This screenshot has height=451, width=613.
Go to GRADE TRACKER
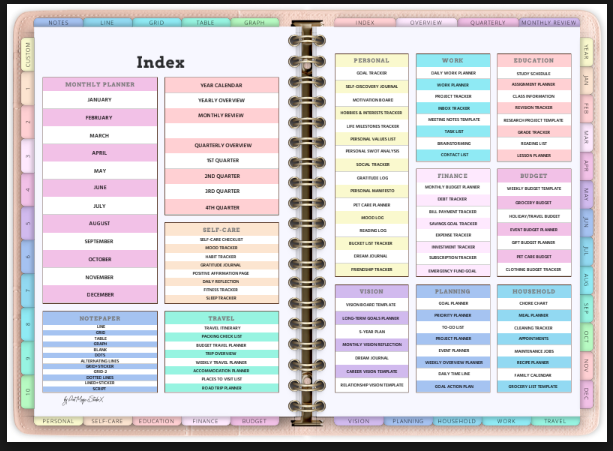coord(534,132)
